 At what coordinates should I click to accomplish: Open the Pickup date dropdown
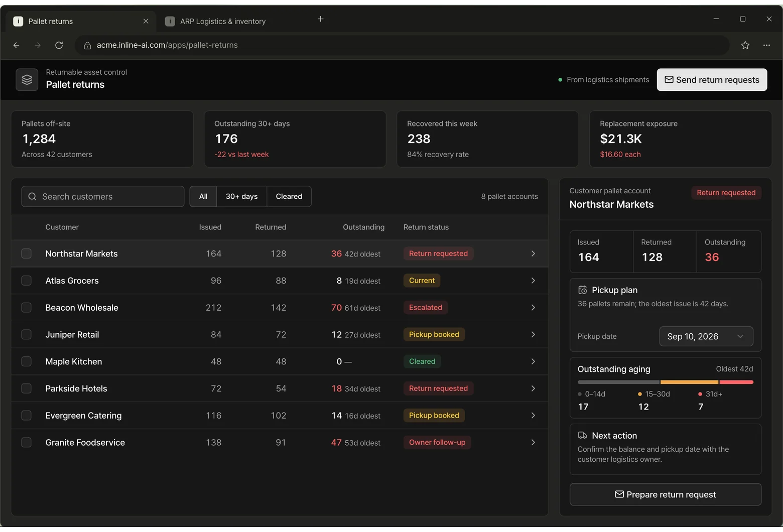(x=706, y=336)
